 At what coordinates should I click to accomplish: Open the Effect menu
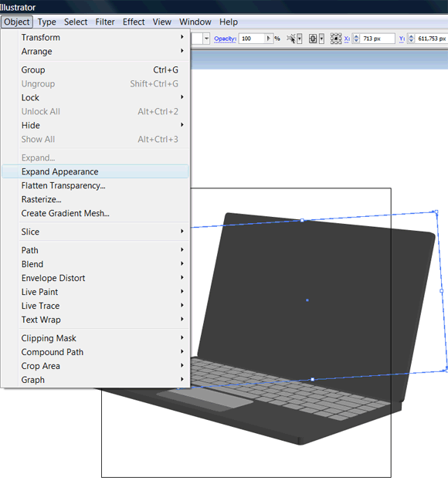click(134, 22)
